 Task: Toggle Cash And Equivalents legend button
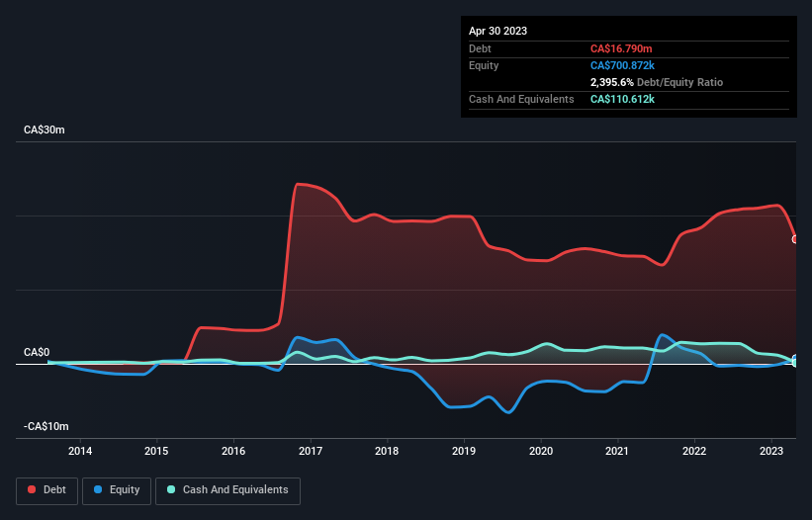[x=227, y=490]
